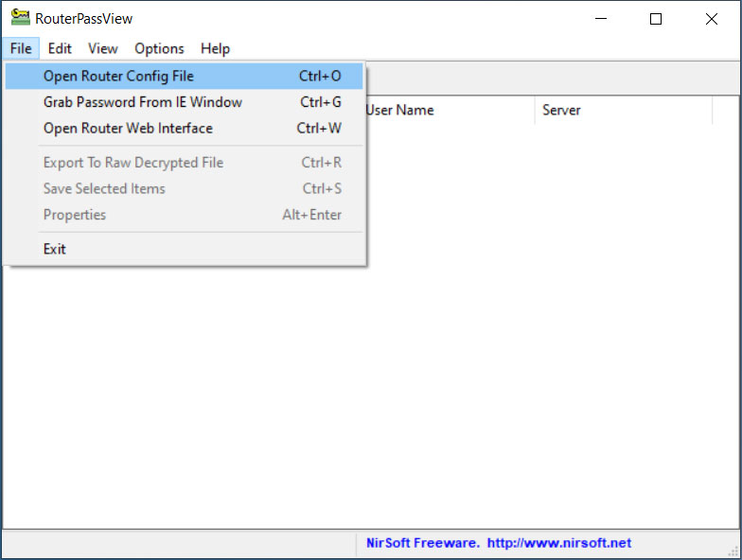742x560 pixels.
Task: Open the Options menu
Action: pyautogui.click(x=159, y=49)
